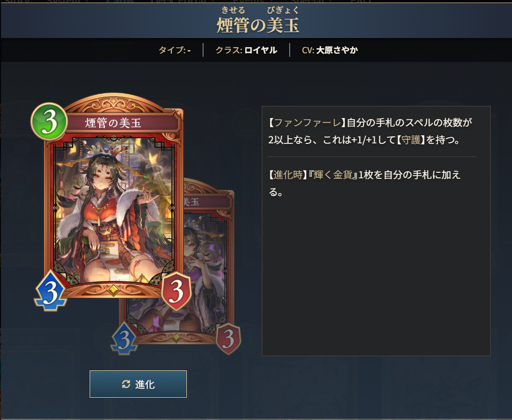
Task: Select the green cost orb showing 3
Action: (49, 122)
